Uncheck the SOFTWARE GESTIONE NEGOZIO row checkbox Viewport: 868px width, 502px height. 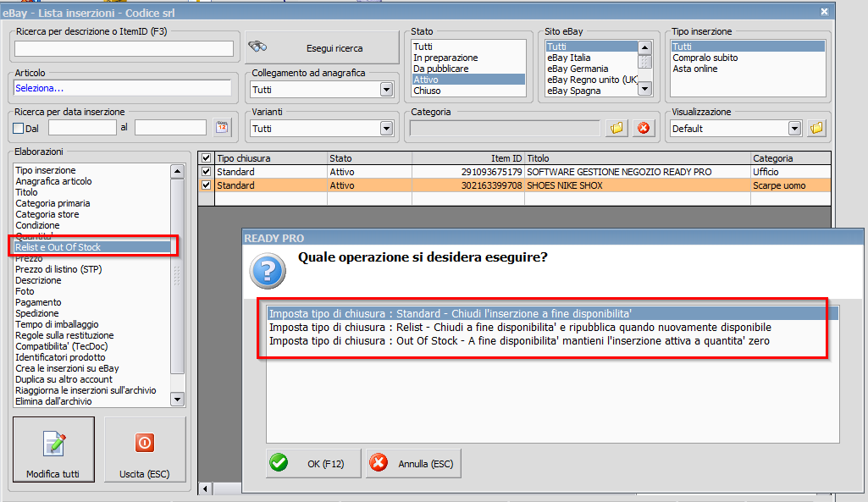206,172
